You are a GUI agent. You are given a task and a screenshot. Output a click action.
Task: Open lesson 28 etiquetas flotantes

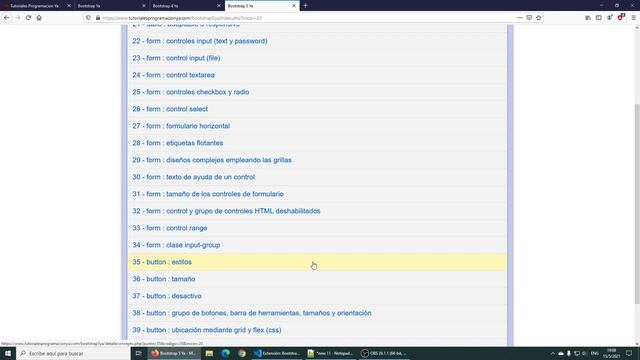(x=178, y=143)
